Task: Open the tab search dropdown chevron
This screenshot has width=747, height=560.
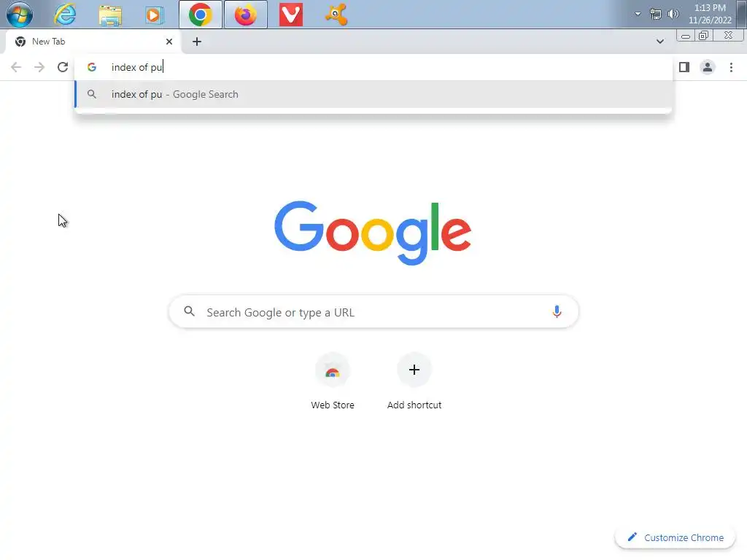Action: (x=659, y=42)
